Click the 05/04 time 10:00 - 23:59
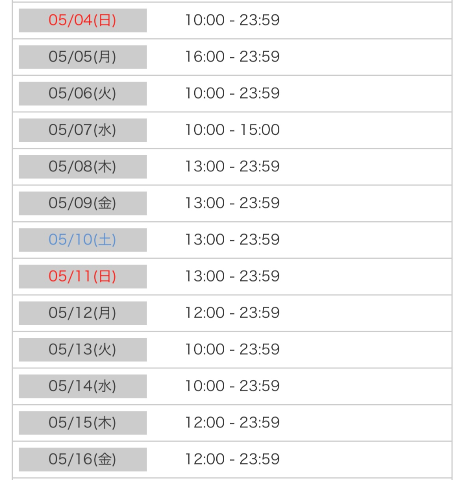Viewport: 463px width, 480px height. tap(232, 20)
